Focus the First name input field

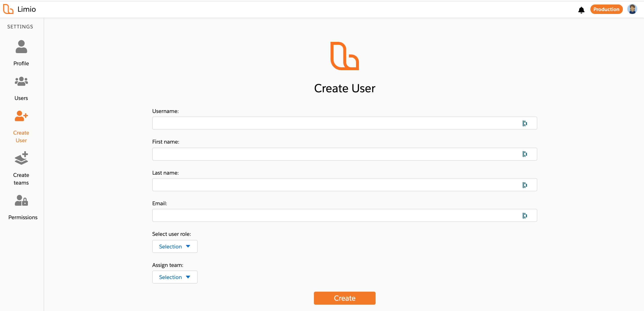point(335,154)
